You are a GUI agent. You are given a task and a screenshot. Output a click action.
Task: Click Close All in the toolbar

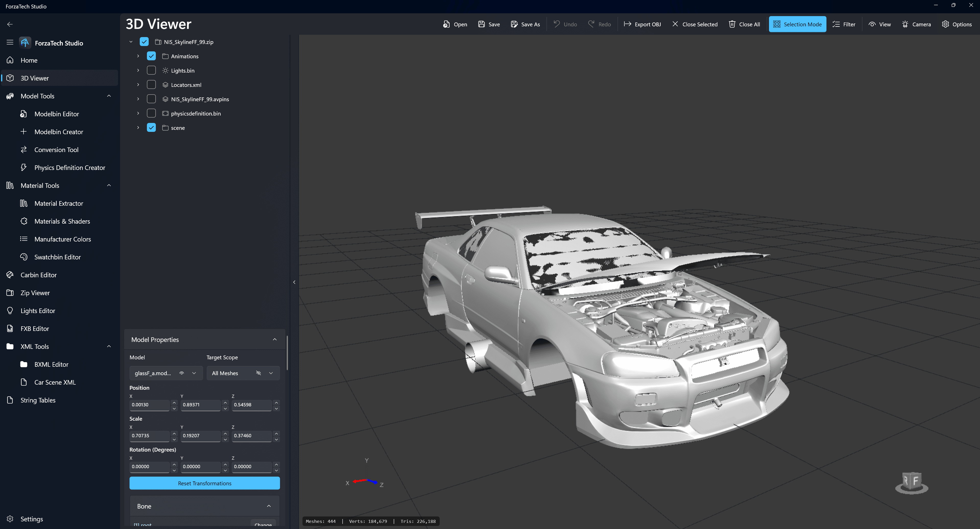[x=744, y=24]
